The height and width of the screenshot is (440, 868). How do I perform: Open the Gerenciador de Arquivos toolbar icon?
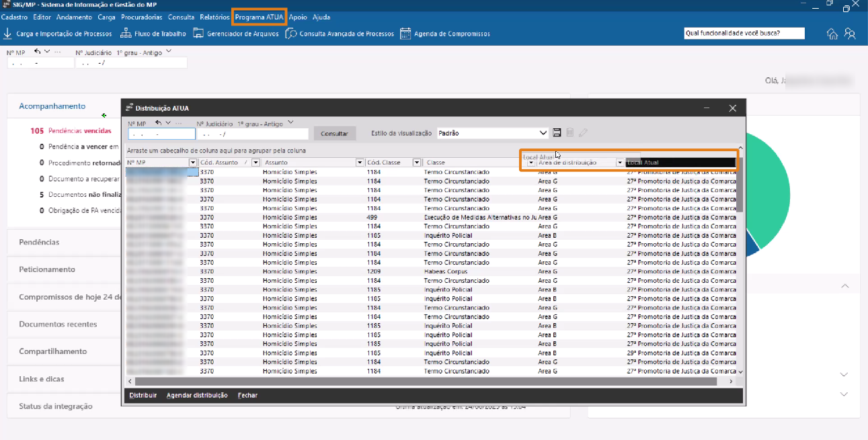click(x=198, y=33)
